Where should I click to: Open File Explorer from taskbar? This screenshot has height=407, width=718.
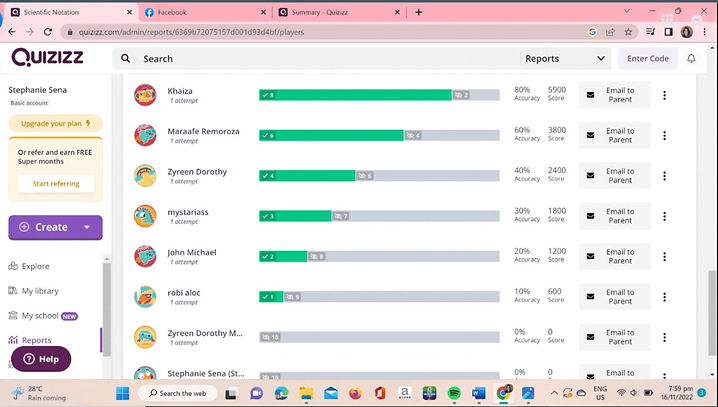pyautogui.click(x=306, y=393)
